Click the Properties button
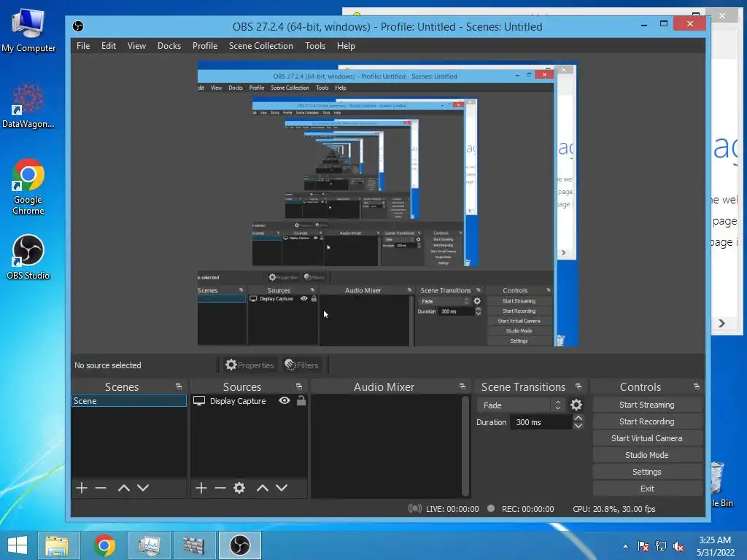Screen dimensions: 747x560 (250, 365)
